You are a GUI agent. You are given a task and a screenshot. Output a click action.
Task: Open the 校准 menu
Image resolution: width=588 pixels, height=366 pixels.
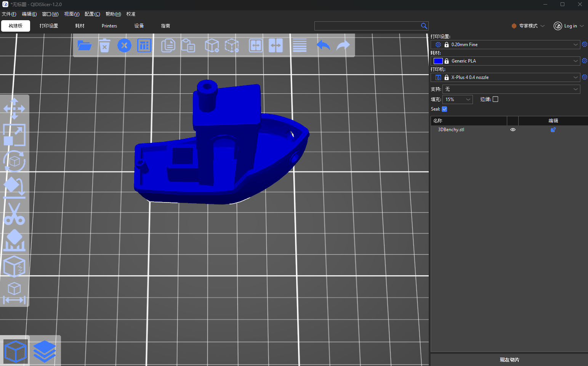131,14
